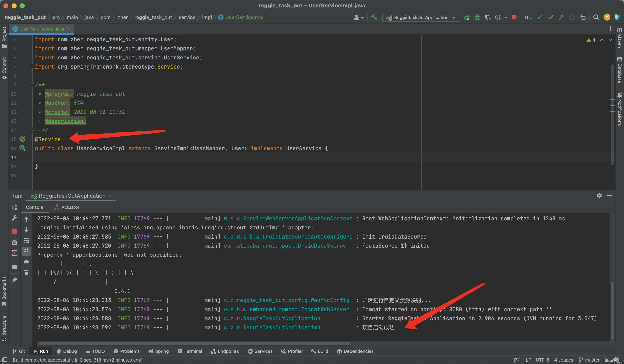Image resolution: width=624 pixels, height=364 pixels.
Task: Toggle scroll to end in console output
Action: tap(26, 251)
